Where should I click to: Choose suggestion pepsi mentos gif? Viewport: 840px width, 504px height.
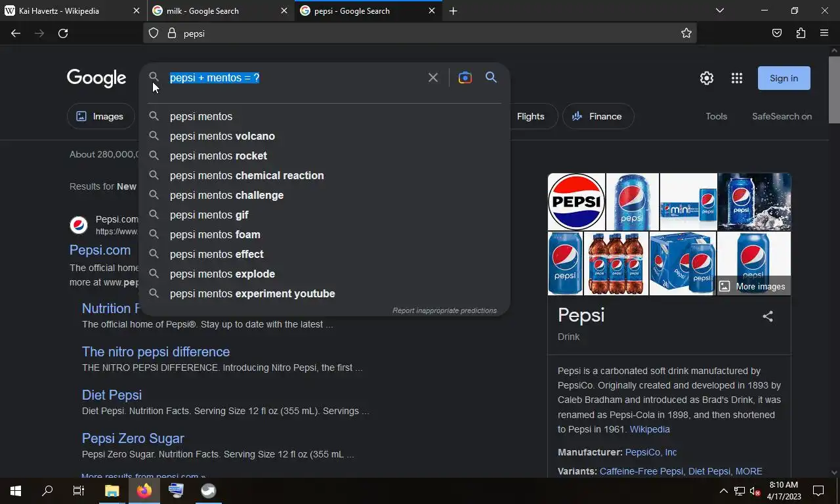(325, 215)
